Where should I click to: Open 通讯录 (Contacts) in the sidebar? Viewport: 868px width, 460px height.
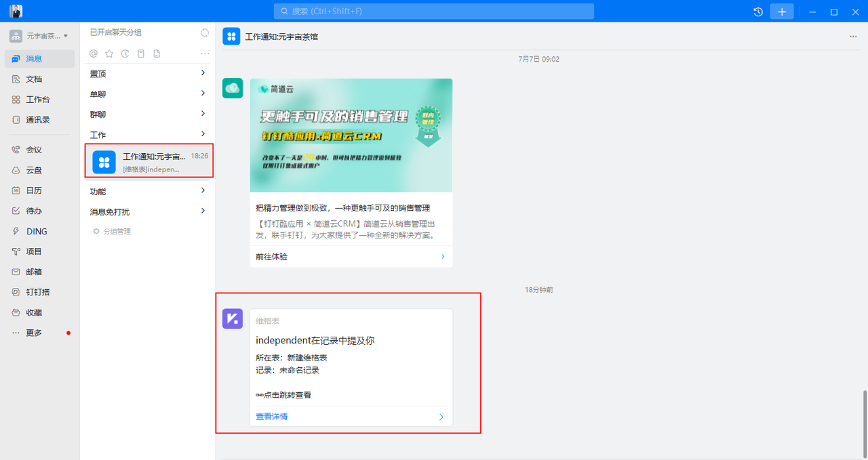pos(40,120)
